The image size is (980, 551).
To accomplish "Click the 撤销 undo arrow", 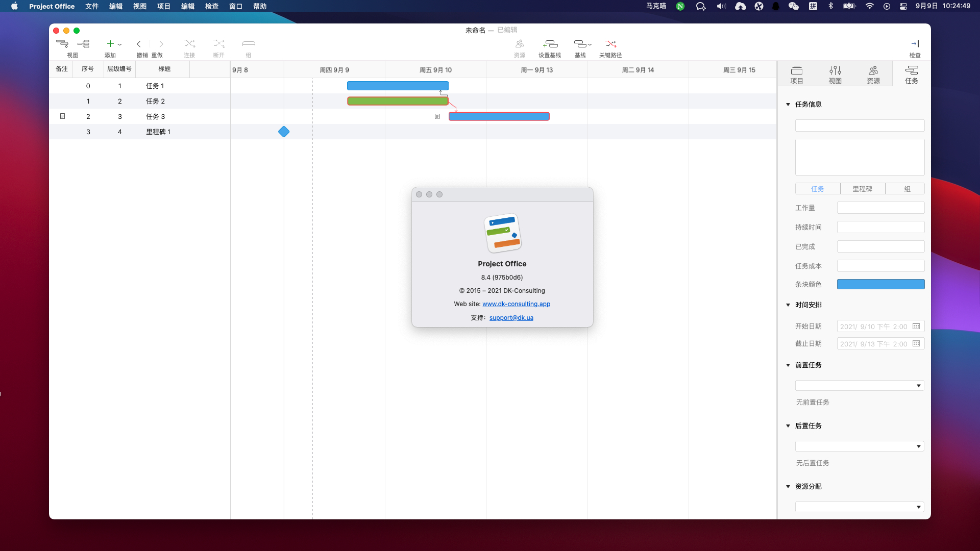I will [139, 44].
